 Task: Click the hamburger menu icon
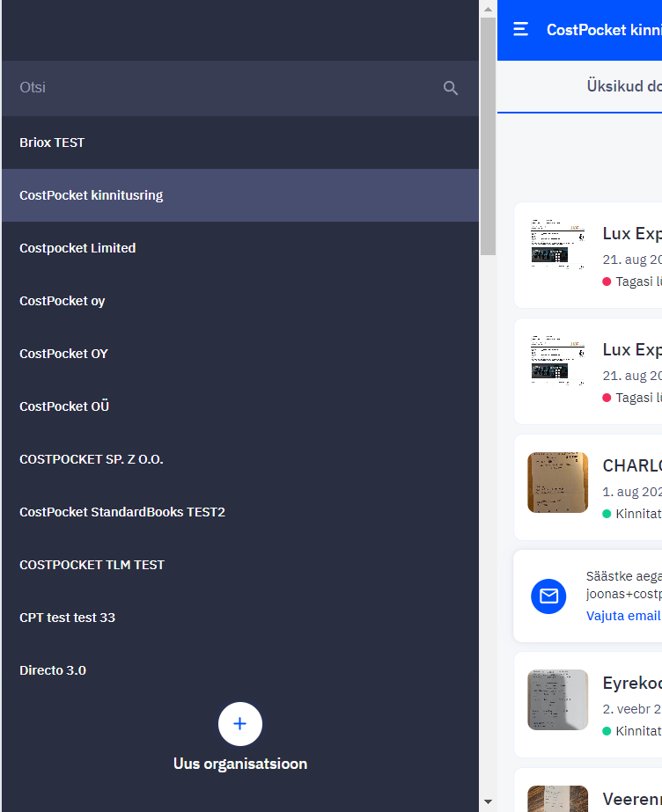click(520, 30)
